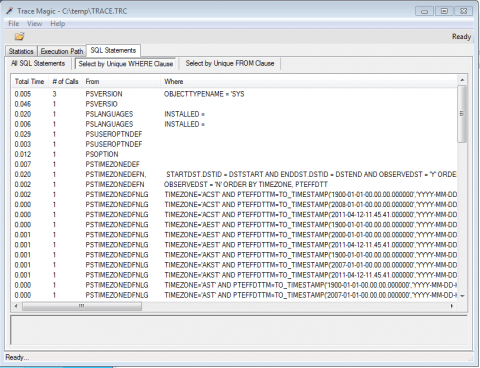The height and width of the screenshot is (368, 480).
Task: Select TIMEZONE='AEST' row with 2000-01-01 timestamp
Action: [x=235, y=235]
